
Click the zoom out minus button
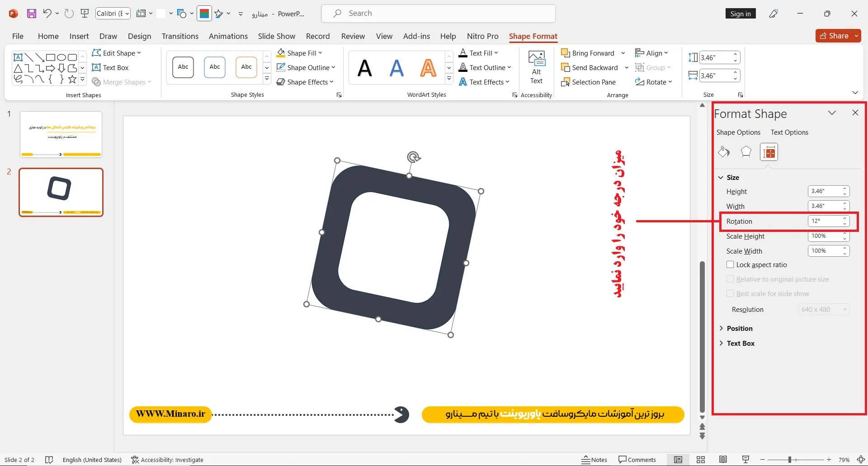click(x=763, y=460)
